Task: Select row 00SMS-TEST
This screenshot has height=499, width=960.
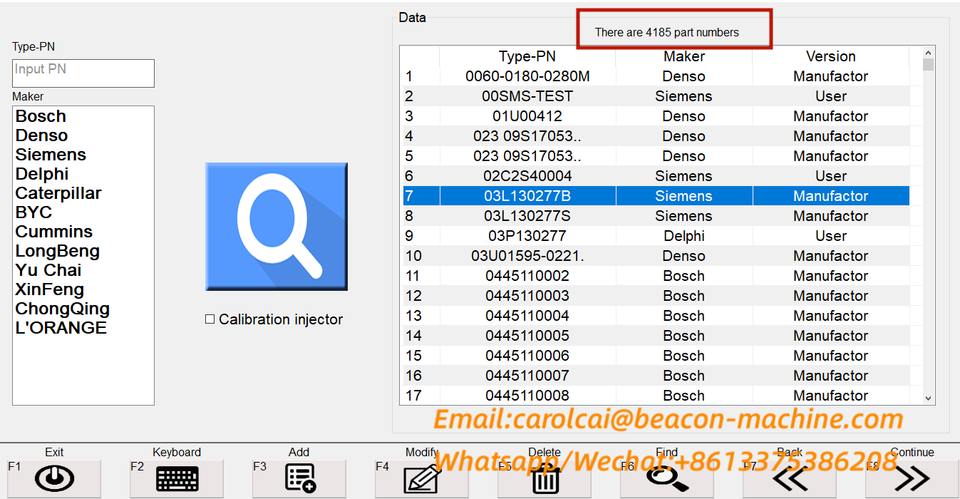Action: [656, 96]
